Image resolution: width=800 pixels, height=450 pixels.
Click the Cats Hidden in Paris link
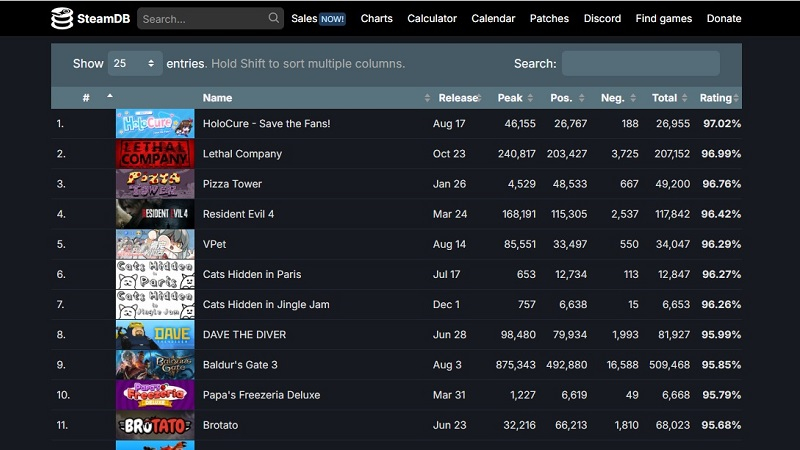[251, 274]
